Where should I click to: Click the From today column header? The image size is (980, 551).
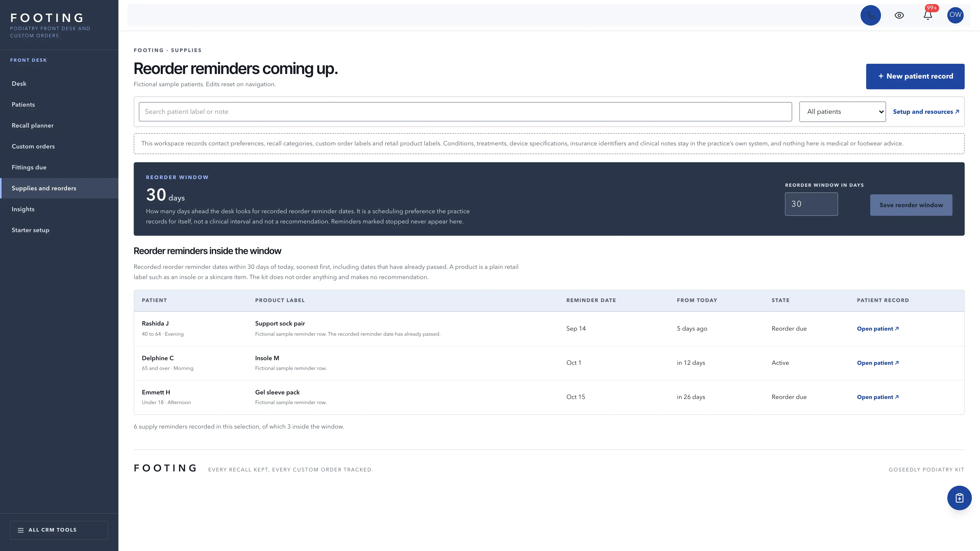pos(697,300)
